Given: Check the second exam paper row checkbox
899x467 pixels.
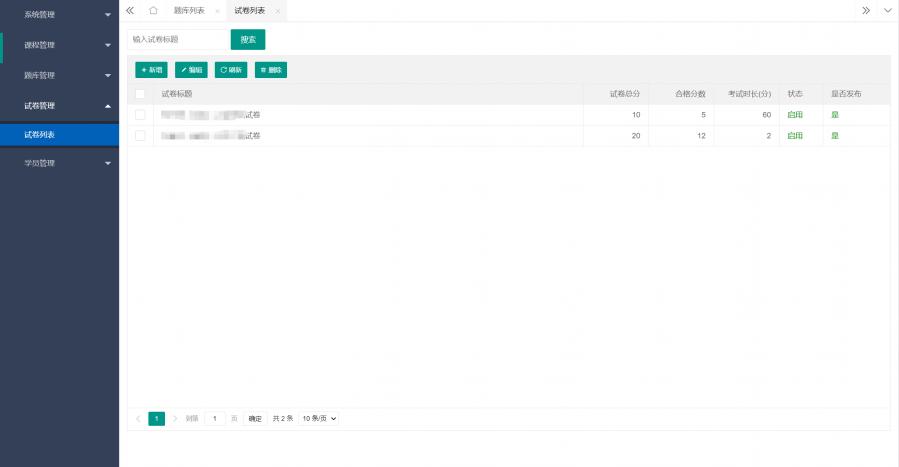Looking at the screenshot, I should [x=140, y=136].
